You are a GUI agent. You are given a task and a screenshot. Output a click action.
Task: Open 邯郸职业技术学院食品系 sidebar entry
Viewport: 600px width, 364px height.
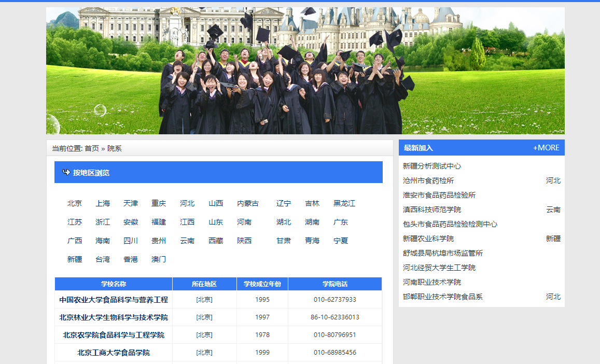coord(443,297)
